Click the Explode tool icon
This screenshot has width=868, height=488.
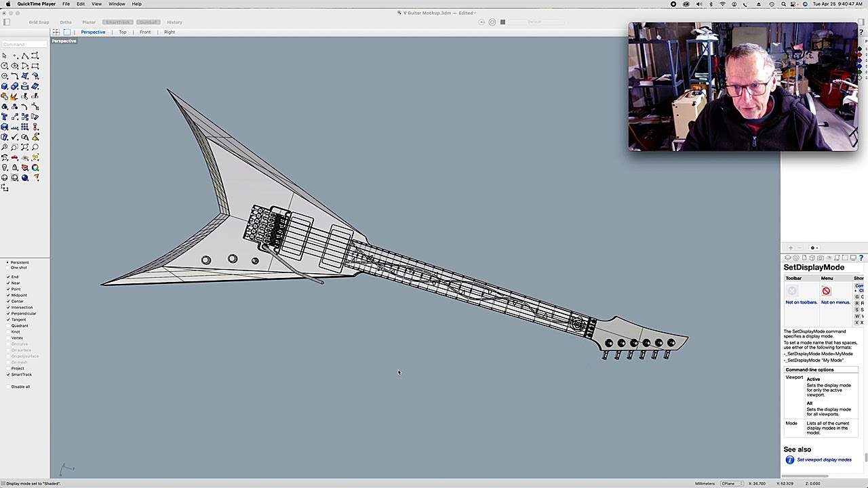(x=14, y=96)
